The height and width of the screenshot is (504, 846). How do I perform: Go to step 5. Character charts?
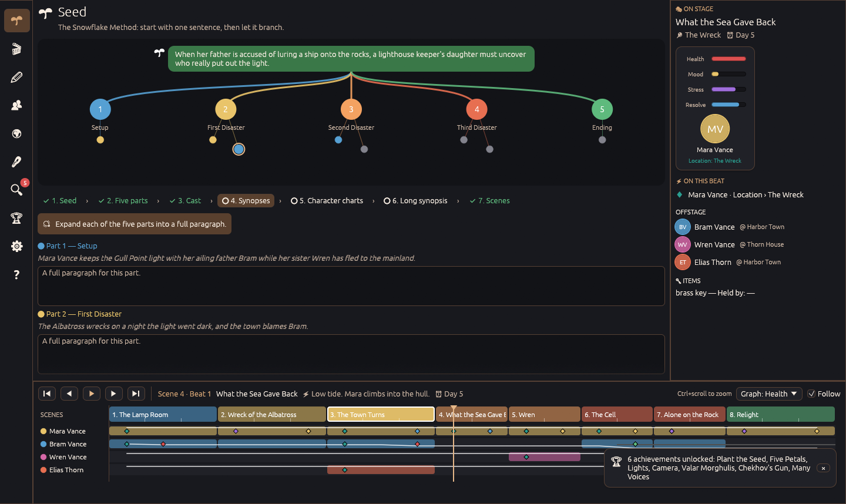pyautogui.click(x=327, y=200)
